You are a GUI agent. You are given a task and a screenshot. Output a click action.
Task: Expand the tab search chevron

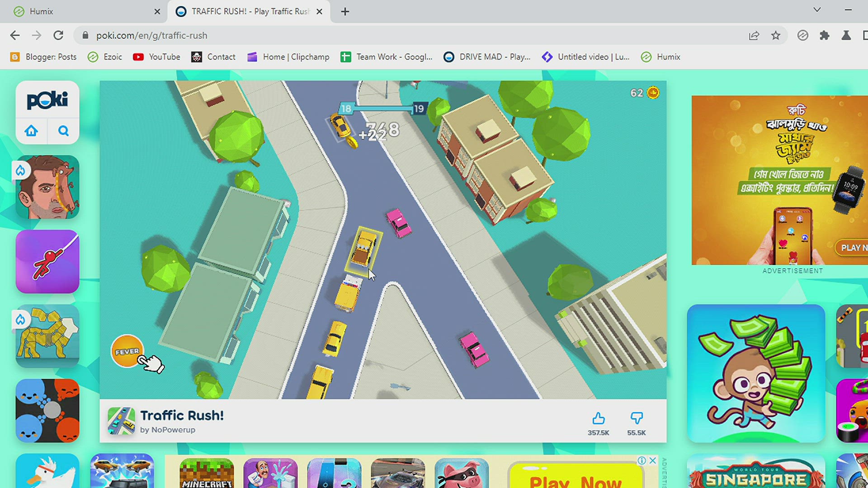point(816,10)
